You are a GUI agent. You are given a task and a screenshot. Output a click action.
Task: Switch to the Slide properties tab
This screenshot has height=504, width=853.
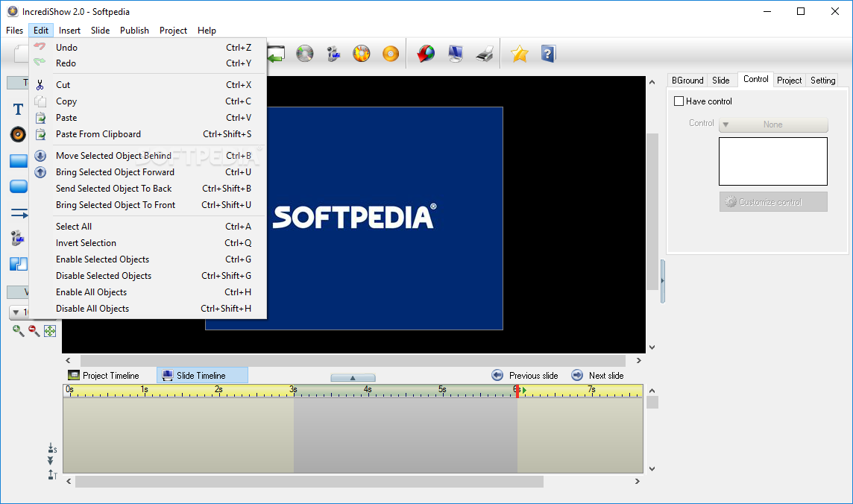coord(721,80)
